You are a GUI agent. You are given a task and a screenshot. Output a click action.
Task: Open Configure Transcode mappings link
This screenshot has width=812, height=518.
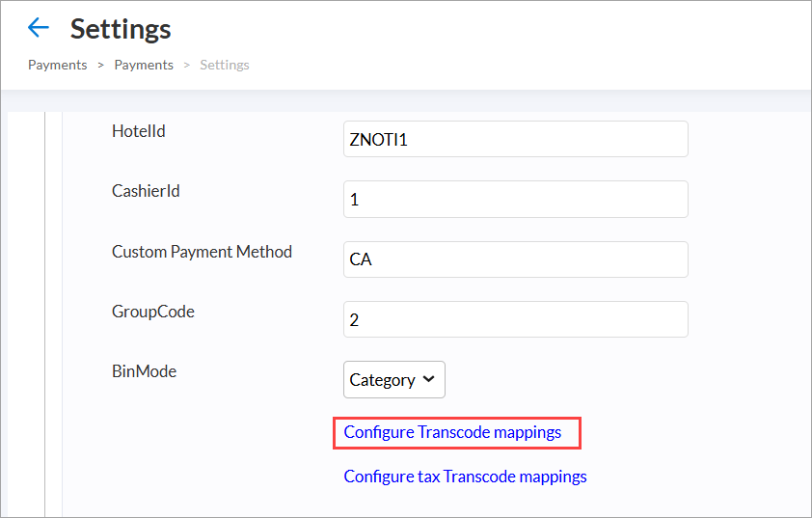coord(452,432)
